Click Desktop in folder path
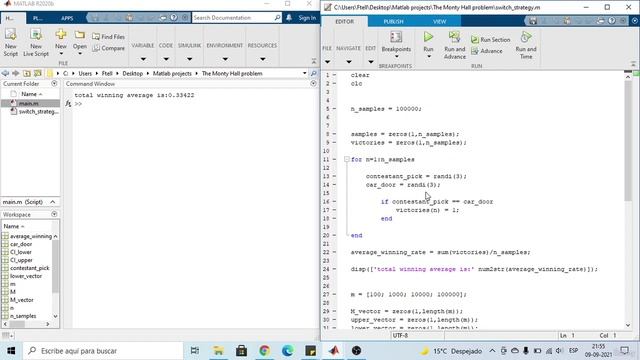Screen dimensions: 640x360 [133, 73]
